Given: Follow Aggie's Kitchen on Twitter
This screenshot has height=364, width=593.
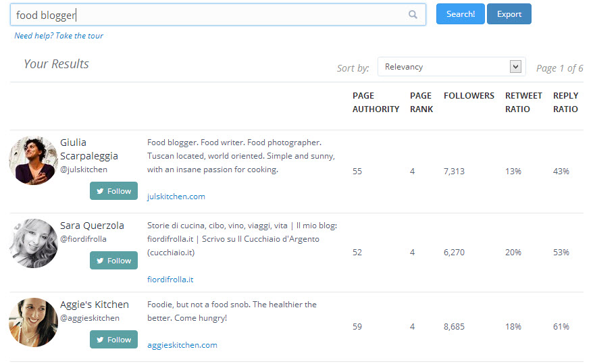Looking at the screenshot, I should (x=113, y=340).
